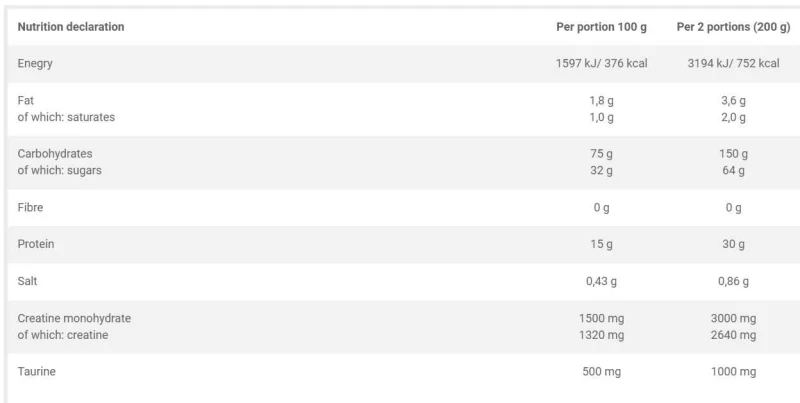Viewport: 800px width, 403px height.
Task: Click the 1597 kJ/ 376 kcal value
Action: [601, 64]
